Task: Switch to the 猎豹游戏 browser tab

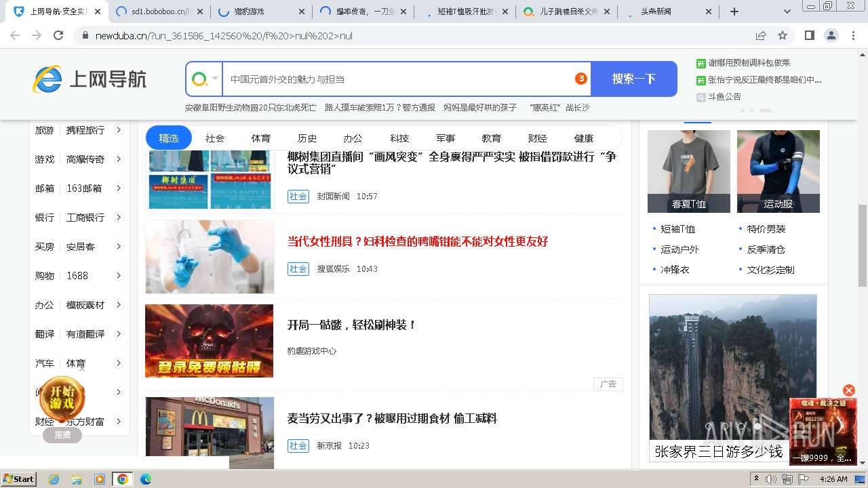Action: [x=260, y=12]
